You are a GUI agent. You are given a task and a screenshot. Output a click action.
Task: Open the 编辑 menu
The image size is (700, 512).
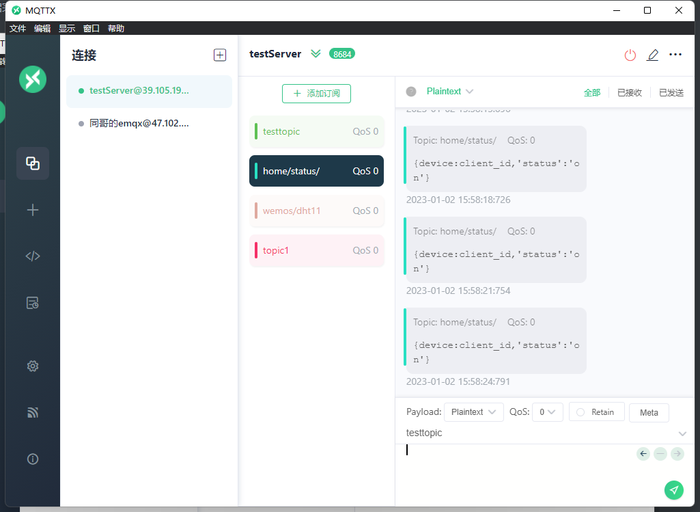[42, 29]
